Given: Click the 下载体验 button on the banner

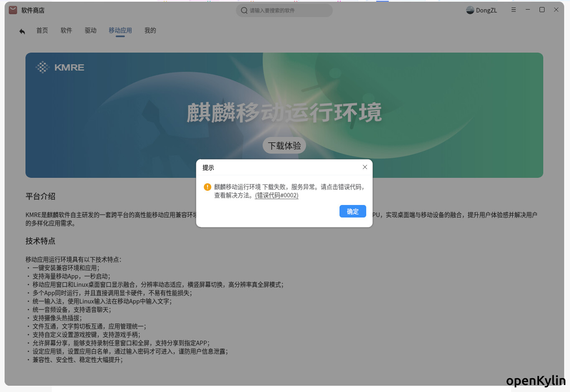Looking at the screenshot, I should point(284,145).
